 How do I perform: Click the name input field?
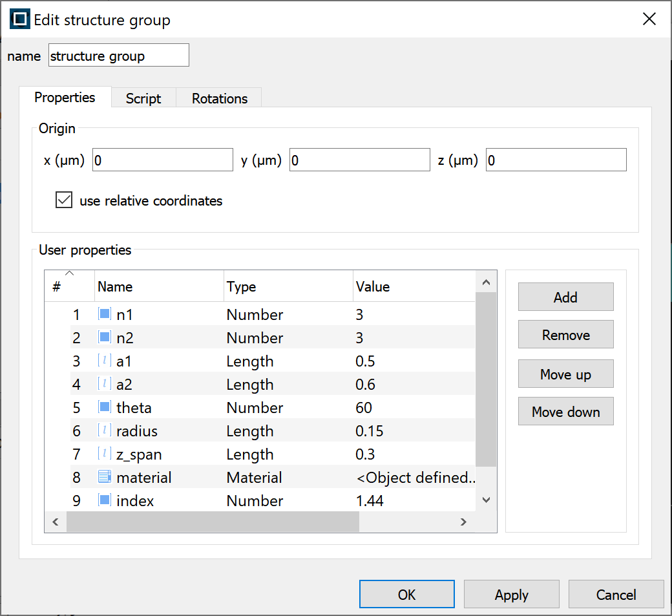(119, 56)
